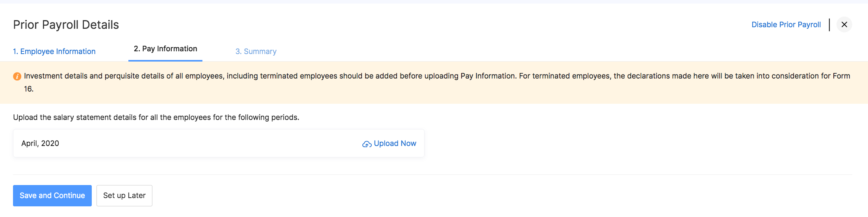Select the Pay Information tab
Viewport: 868px width, 217px height.
point(165,49)
